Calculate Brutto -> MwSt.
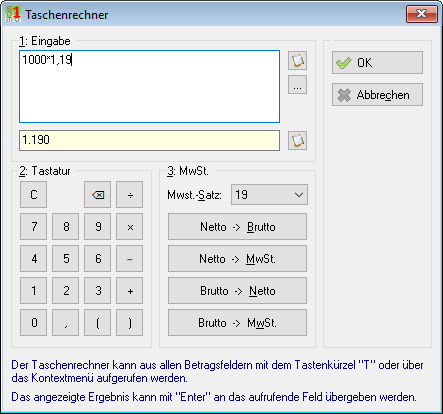This screenshot has height=414, width=443. pos(237,323)
